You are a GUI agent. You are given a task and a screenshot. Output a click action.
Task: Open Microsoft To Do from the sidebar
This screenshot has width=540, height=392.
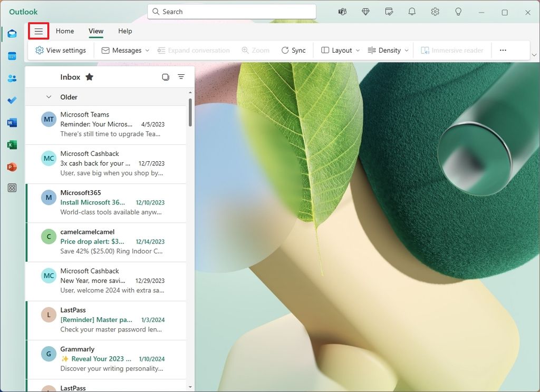pyautogui.click(x=12, y=100)
